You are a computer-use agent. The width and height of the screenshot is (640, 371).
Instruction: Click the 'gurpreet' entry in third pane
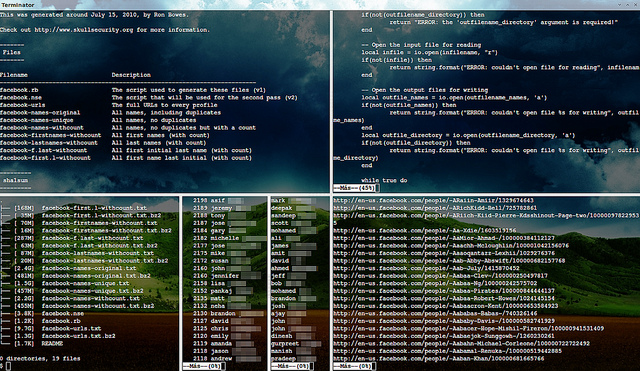296,344
